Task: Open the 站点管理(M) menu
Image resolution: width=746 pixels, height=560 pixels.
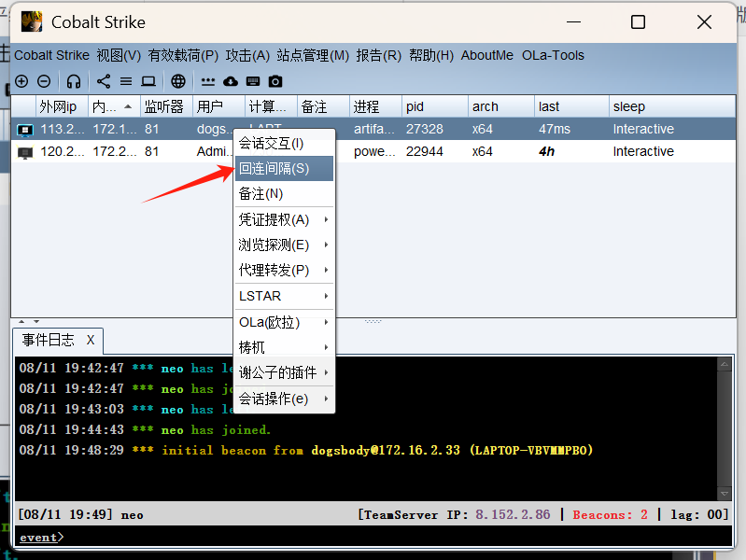Action: tap(313, 55)
